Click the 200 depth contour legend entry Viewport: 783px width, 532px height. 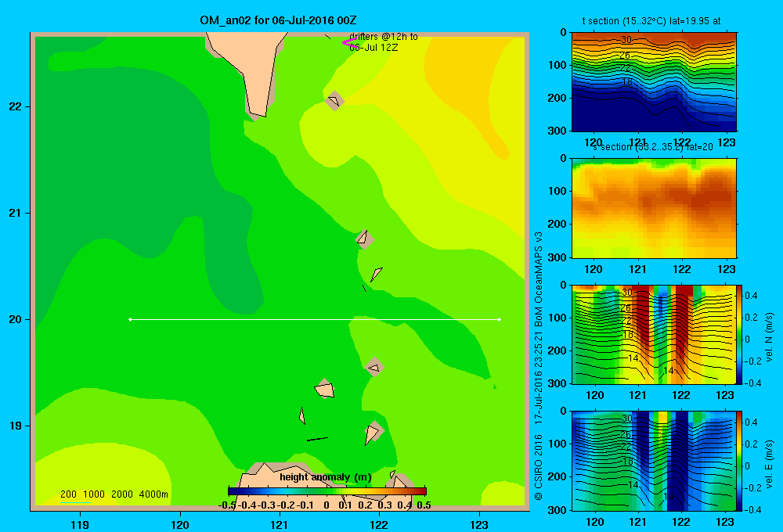pyautogui.click(x=68, y=494)
